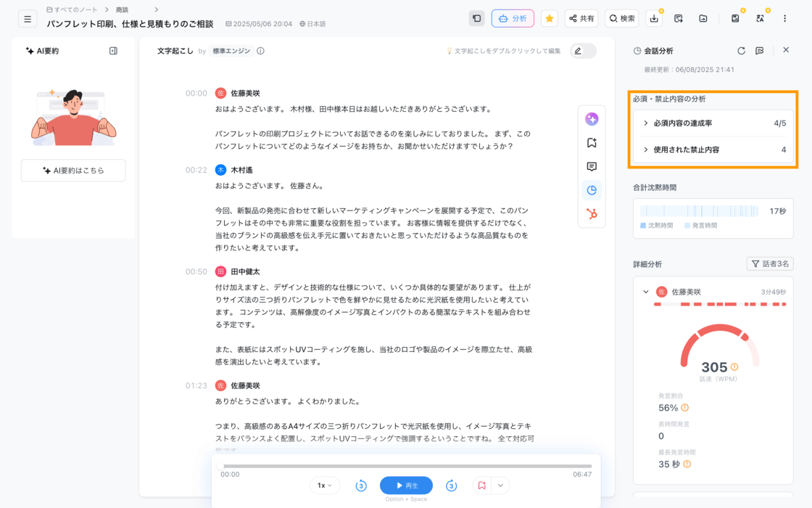Click the AI要約はこちら button
The height and width of the screenshot is (508, 812).
(73, 171)
